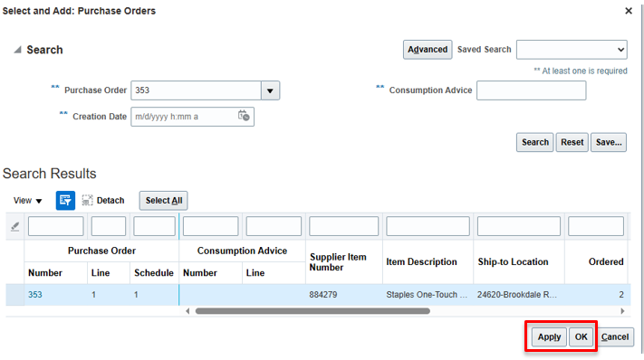Select the row header for order 353
The image size is (644, 360).
[x=14, y=295]
